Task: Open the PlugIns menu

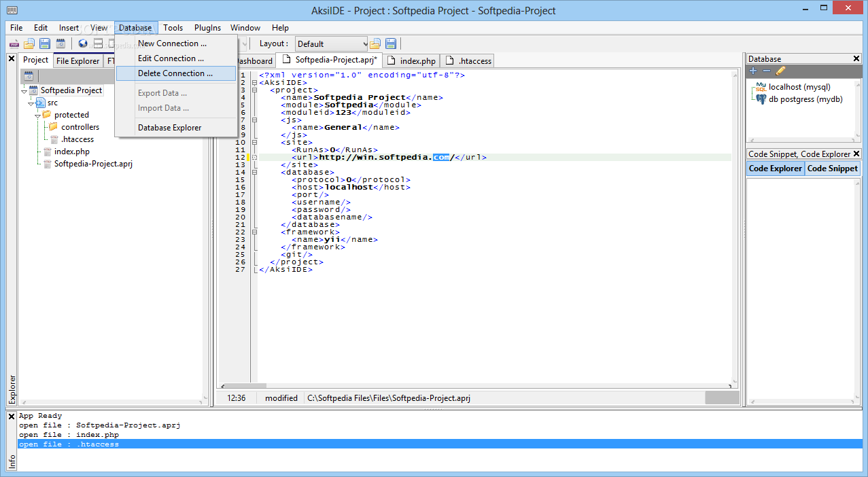Action: [207, 28]
